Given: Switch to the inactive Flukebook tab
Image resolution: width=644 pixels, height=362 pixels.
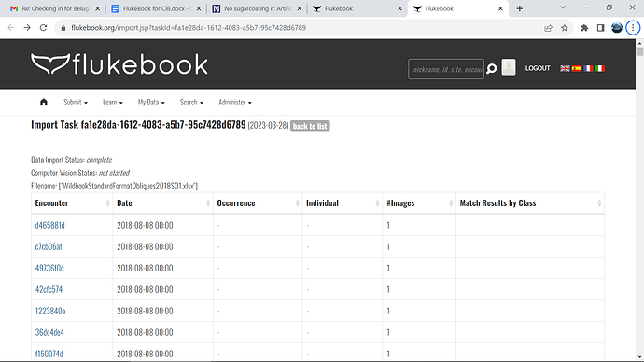Looking at the screenshot, I should click(357, 8).
